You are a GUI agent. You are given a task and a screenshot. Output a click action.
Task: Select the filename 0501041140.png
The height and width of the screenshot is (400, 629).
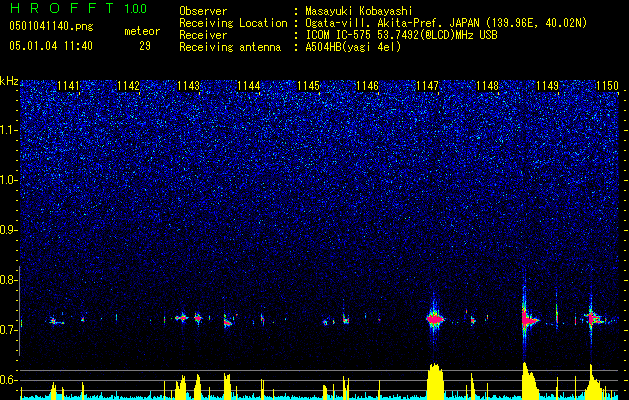coord(51,27)
